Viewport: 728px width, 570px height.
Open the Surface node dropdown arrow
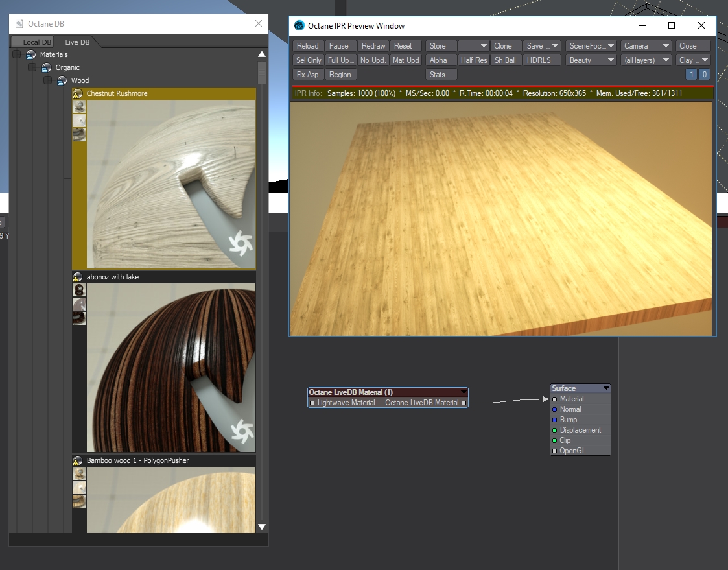coord(606,388)
